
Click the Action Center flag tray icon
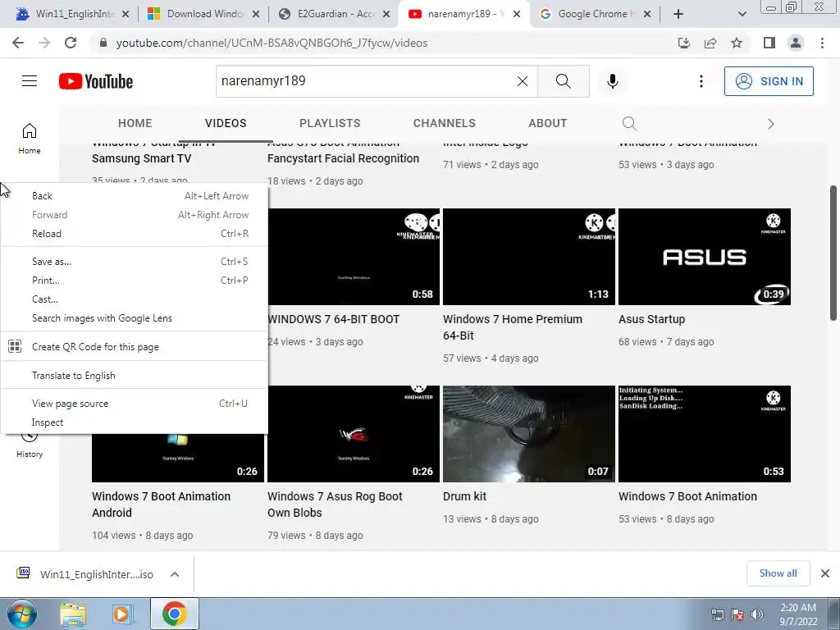[x=737, y=614]
